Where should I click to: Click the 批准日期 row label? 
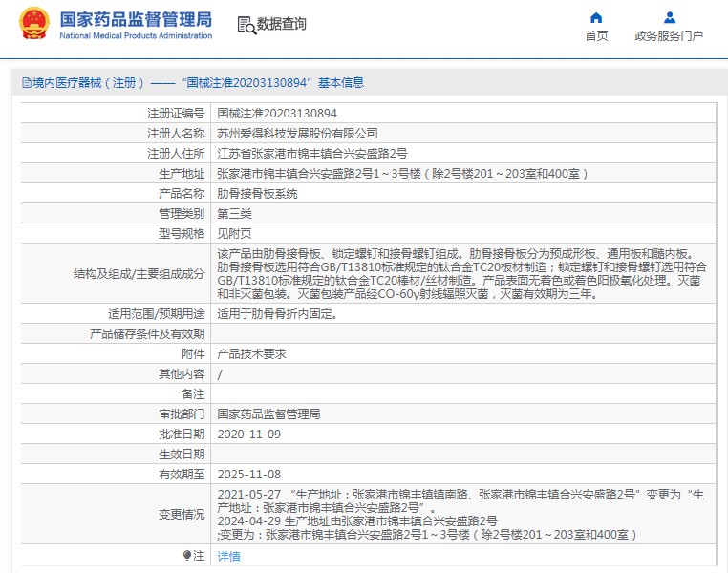click(x=182, y=435)
